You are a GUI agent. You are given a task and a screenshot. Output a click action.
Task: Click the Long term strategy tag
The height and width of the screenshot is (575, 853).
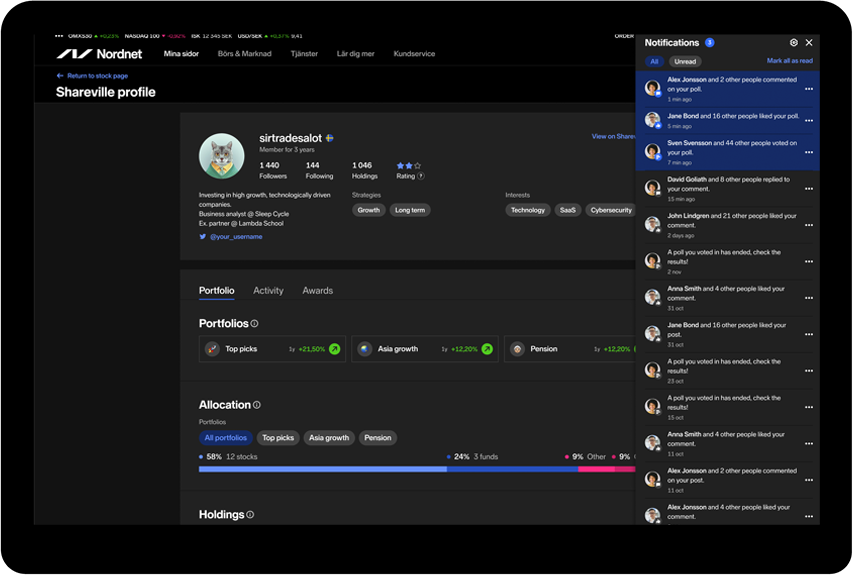tap(410, 210)
